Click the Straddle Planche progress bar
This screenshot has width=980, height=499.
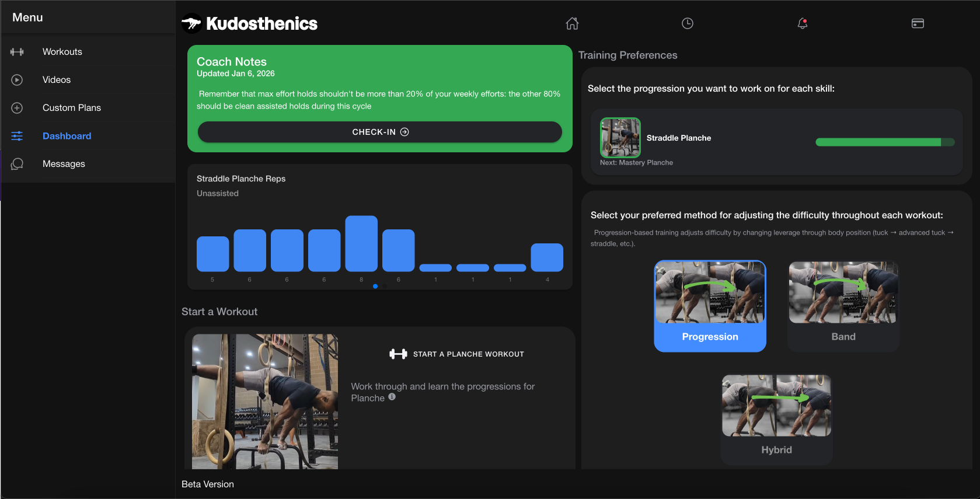(x=885, y=142)
